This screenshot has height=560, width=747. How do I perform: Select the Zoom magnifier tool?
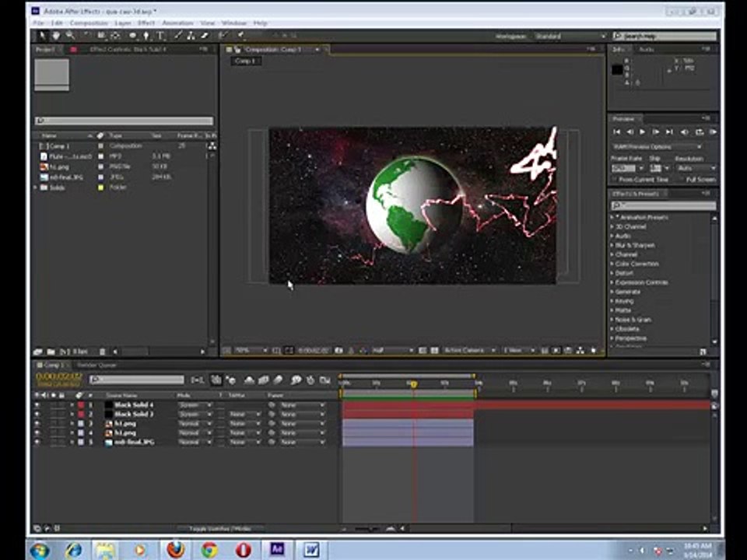(x=71, y=35)
